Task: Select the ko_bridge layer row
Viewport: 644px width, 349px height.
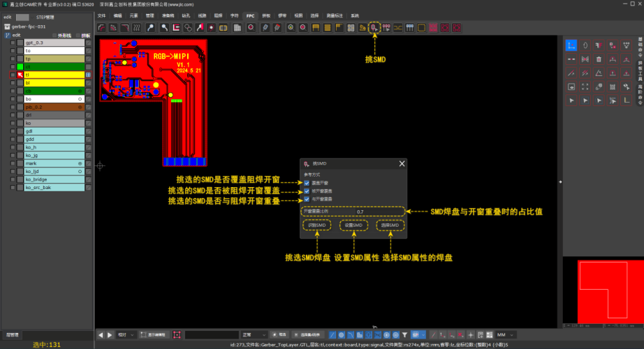Action: [x=54, y=179]
